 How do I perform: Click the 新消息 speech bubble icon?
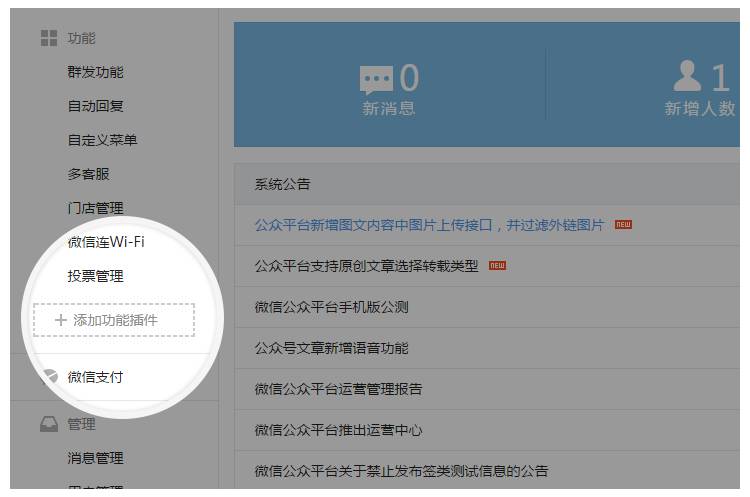click(x=376, y=80)
